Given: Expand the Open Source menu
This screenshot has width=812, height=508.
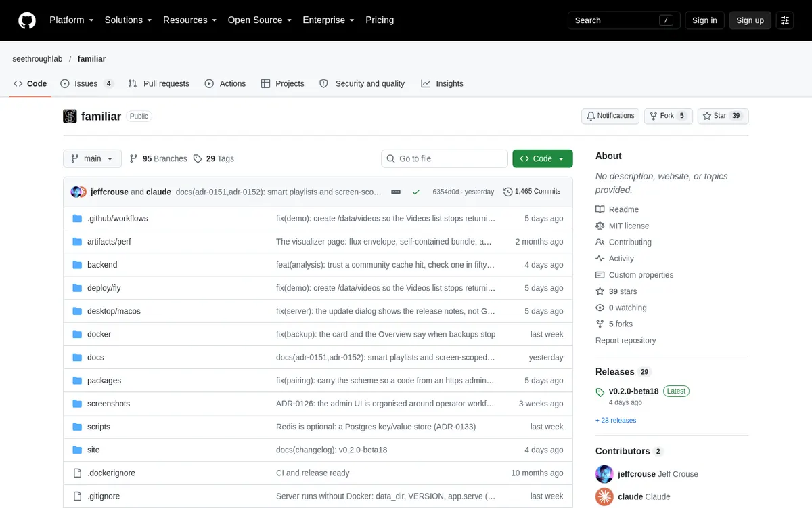Looking at the screenshot, I should (260, 20).
